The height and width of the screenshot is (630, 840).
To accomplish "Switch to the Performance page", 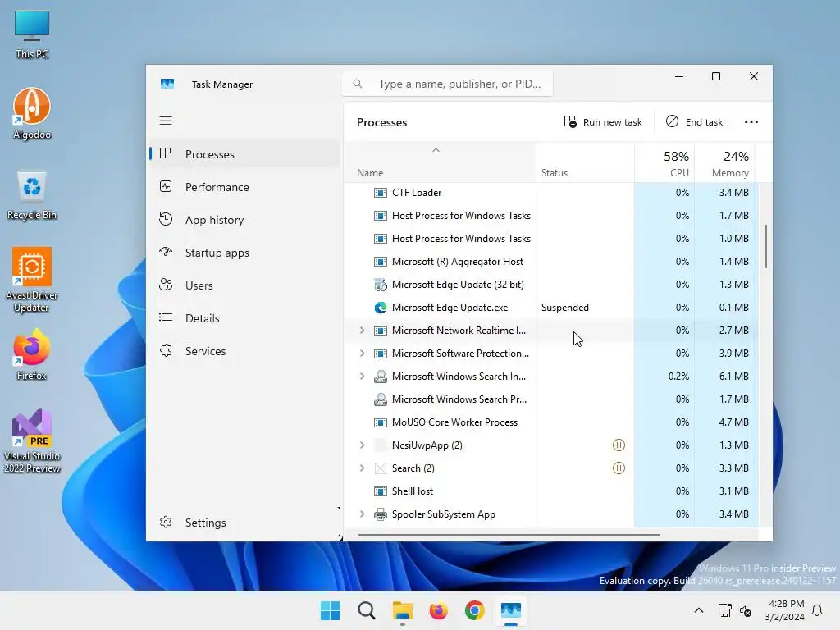I will pos(244,187).
